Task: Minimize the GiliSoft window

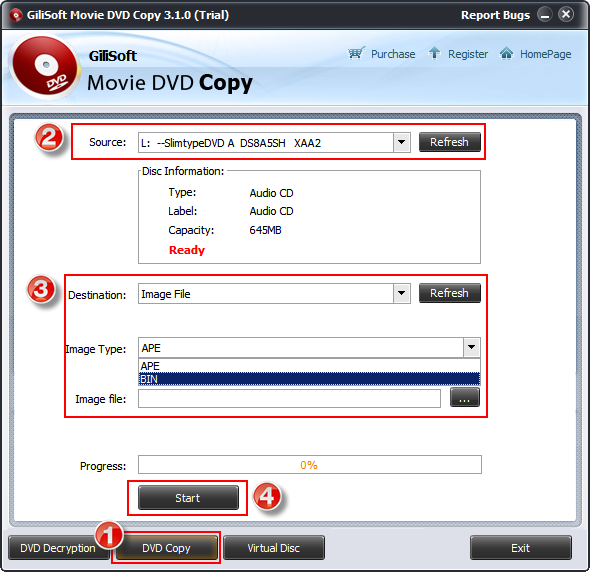Action: 544,15
